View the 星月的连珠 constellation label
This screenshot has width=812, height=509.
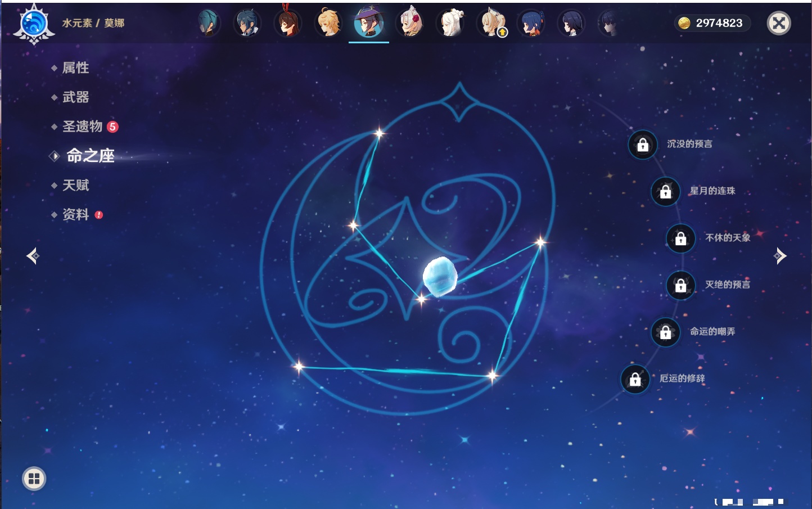[x=712, y=191]
